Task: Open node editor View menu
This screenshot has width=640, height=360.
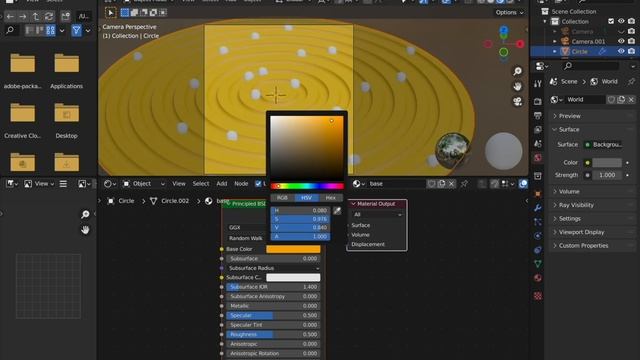Action: [178, 184]
